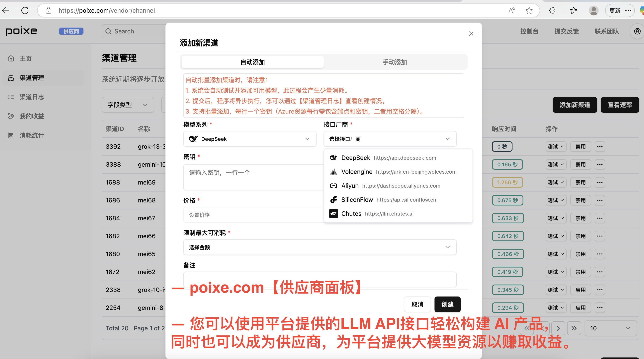Viewport: 644px width, 359px height.
Task: Open more options for the 0.294 秒 row
Action: (600, 308)
